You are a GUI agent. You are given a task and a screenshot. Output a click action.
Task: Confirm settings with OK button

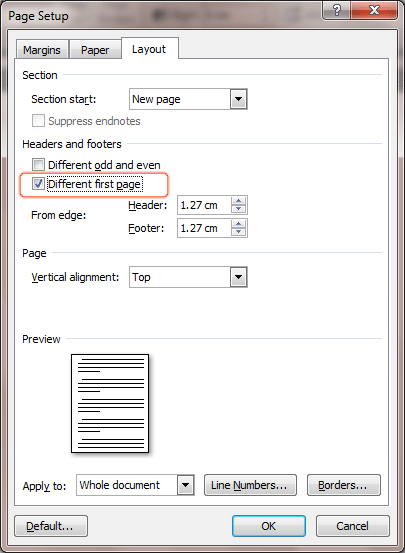tap(269, 526)
